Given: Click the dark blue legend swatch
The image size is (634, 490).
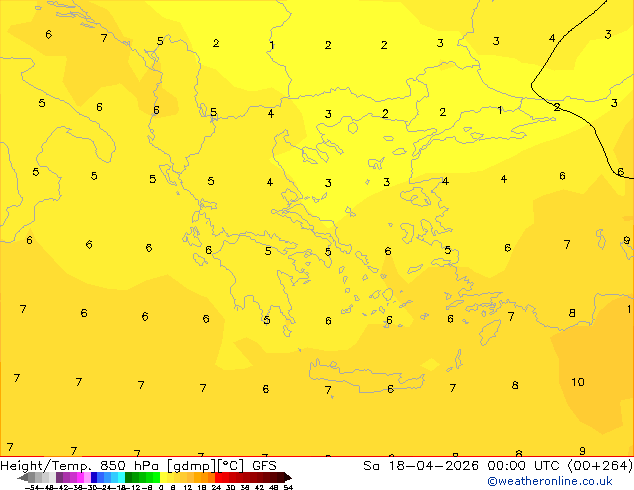Looking at the screenshot, I should [94, 477].
